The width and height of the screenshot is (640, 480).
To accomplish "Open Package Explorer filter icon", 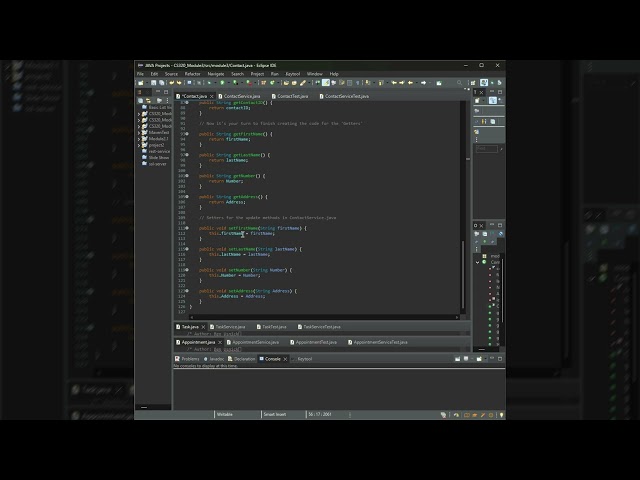I will [x=159, y=100].
